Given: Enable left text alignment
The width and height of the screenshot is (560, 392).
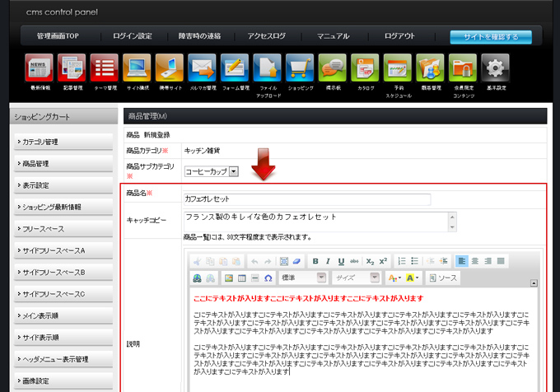Looking at the screenshot, I should (x=461, y=261).
